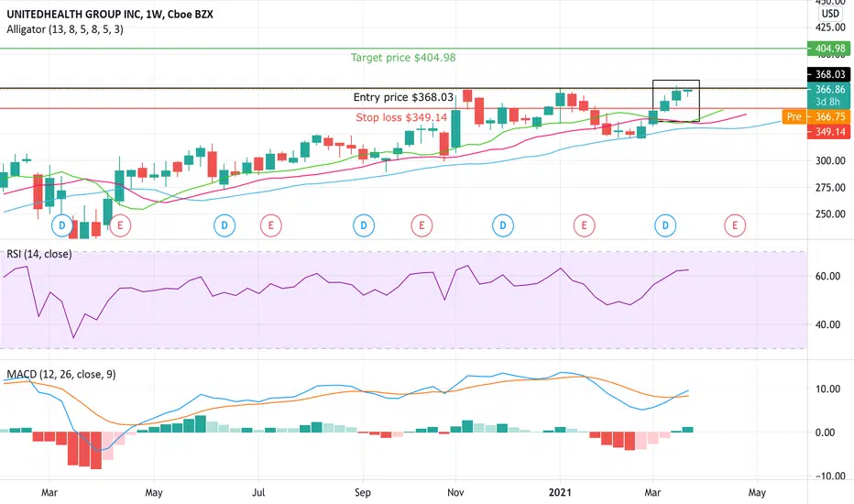This screenshot has width=854, height=504.
Task: Click the green 404.98 target price label
Action: click(828, 49)
